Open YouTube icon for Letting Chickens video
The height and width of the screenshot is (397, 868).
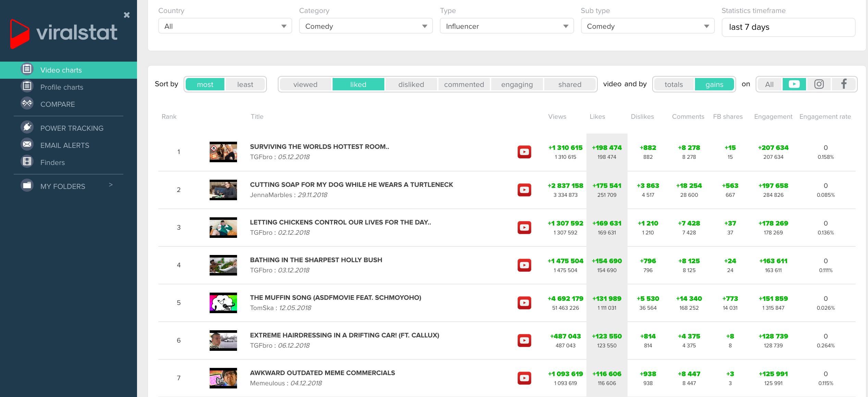[524, 227]
